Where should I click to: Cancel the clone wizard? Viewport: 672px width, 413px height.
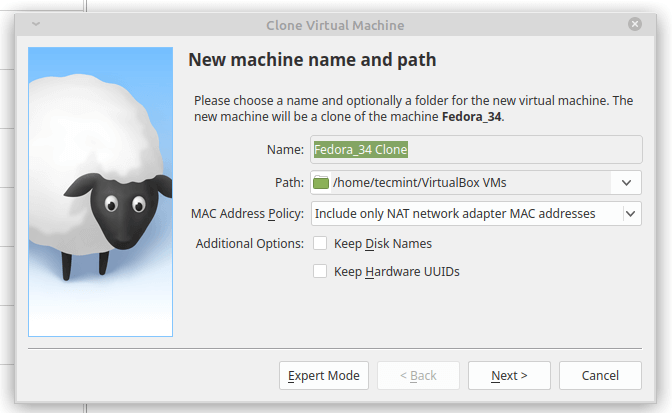point(600,375)
